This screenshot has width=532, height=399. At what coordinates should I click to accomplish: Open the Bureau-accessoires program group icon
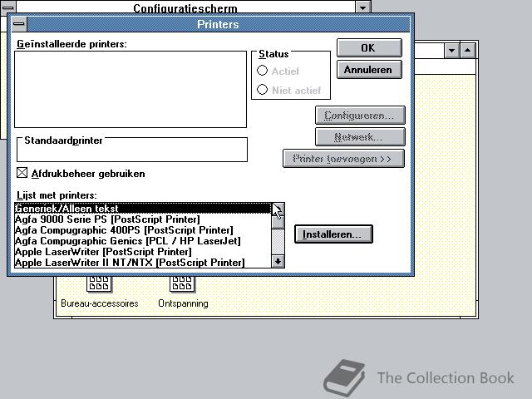(x=99, y=284)
